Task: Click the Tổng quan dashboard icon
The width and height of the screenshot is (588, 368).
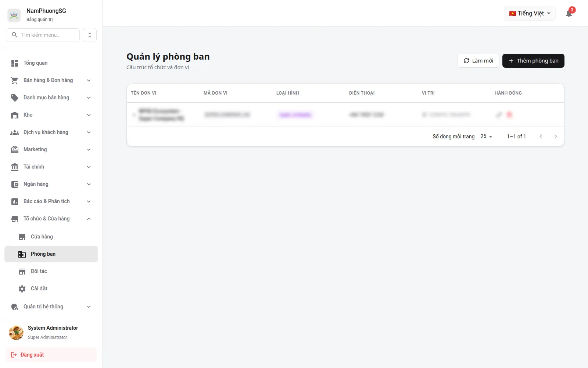Action: pos(15,63)
